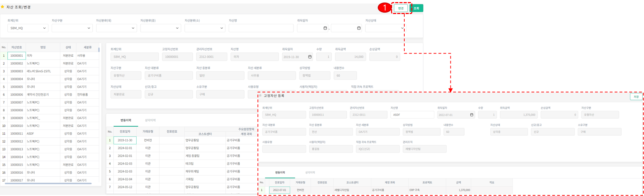
Task: Click the 자산명 search input field
Action: click(x=261, y=28)
